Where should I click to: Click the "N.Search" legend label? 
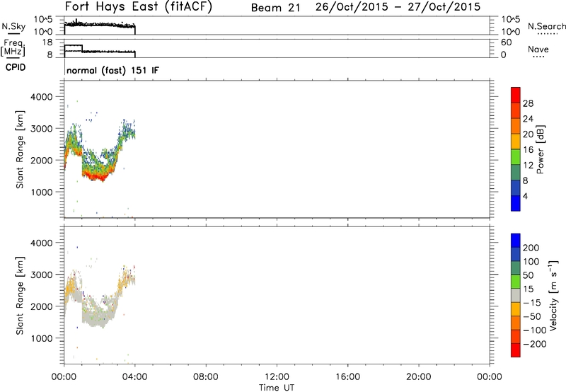click(x=547, y=26)
